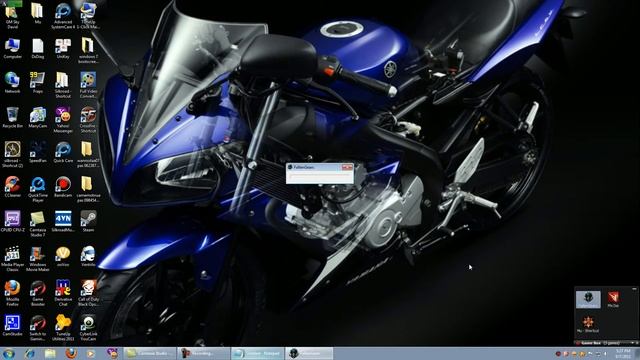The height and width of the screenshot is (360, 640).
Task: Launch CamStudio from the desktop
Action: coord(12,325)
